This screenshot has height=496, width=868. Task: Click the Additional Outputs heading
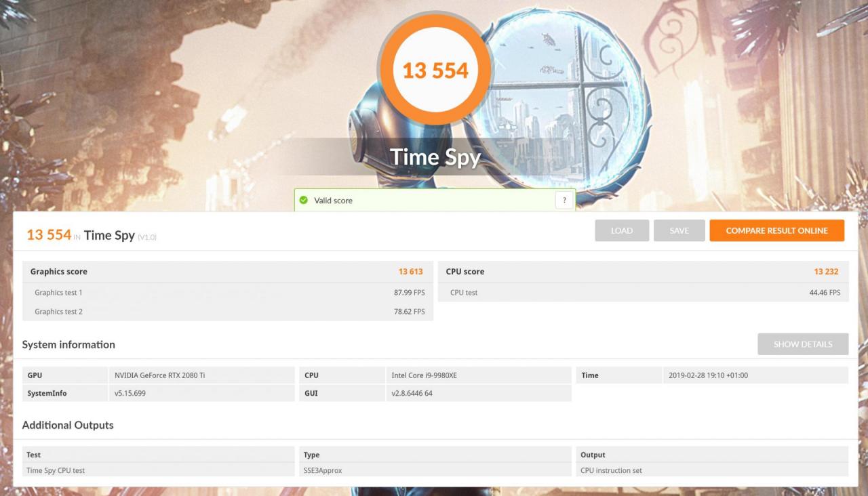(68, 425)
